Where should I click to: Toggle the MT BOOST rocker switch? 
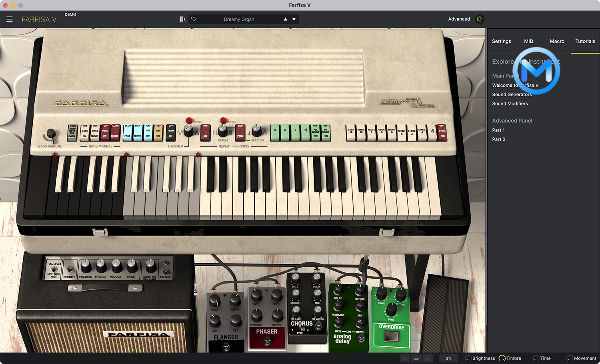click(326, 132)
